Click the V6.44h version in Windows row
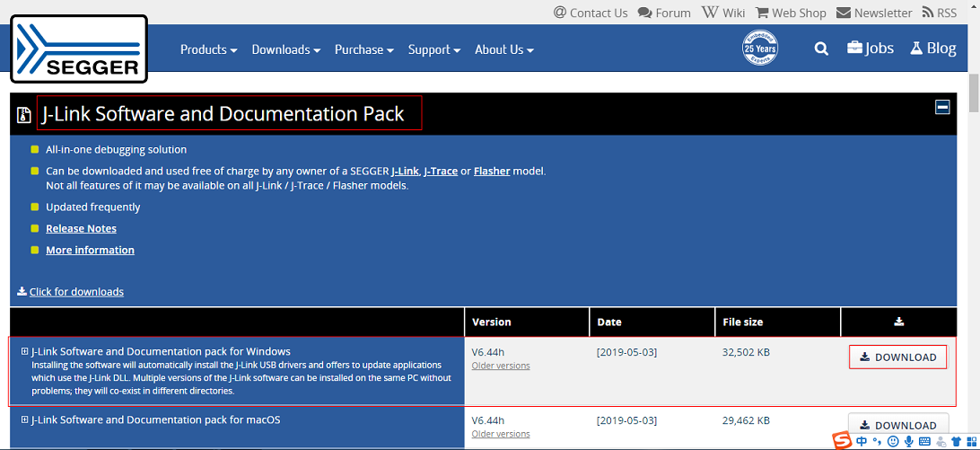 [488, 352]
